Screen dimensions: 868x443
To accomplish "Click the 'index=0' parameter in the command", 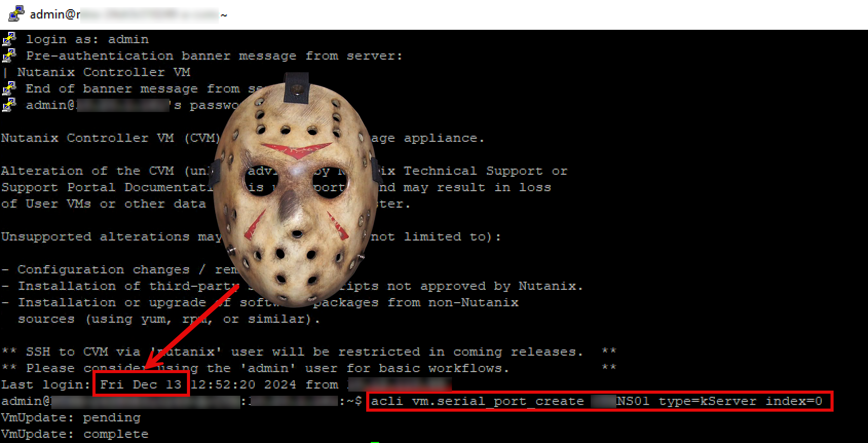I will point(794,401).
